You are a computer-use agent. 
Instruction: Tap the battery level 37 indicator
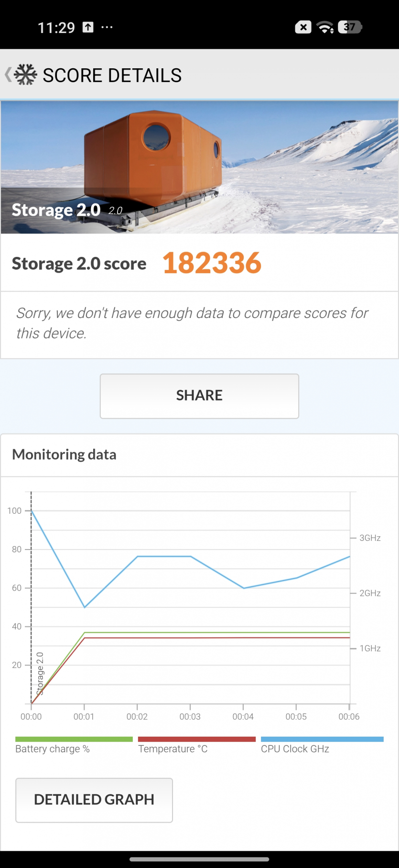(350, 27)
